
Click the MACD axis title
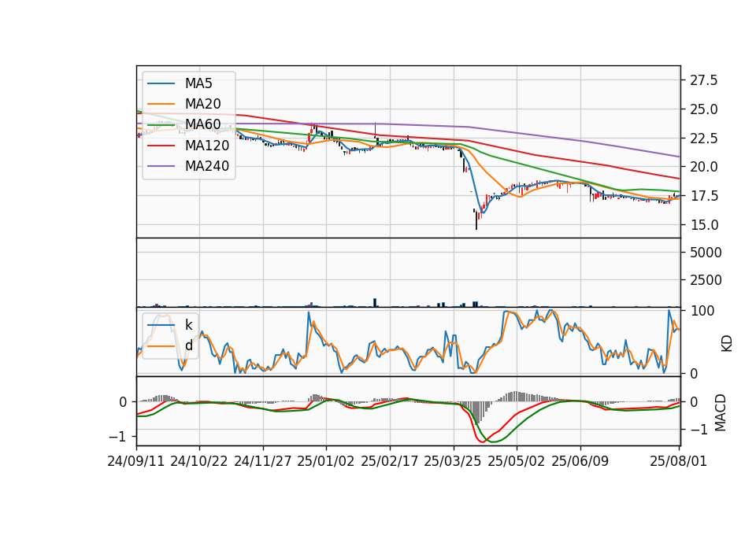[721, 413]
